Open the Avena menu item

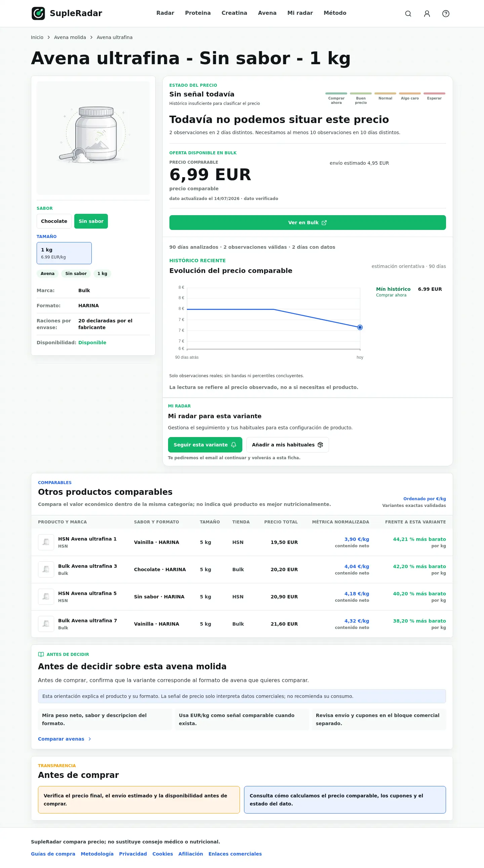(267, 13)
